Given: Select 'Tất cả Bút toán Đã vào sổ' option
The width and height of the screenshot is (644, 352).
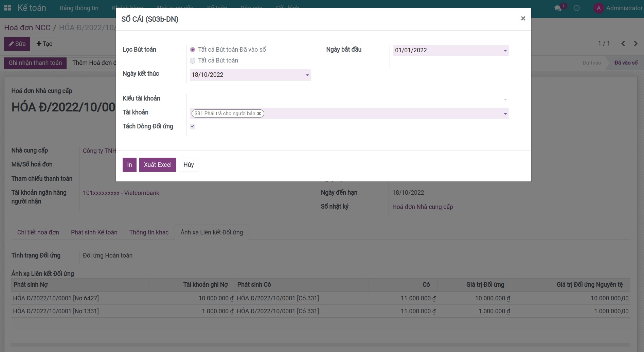Looking at the screenshot, I should click(193, 50).
